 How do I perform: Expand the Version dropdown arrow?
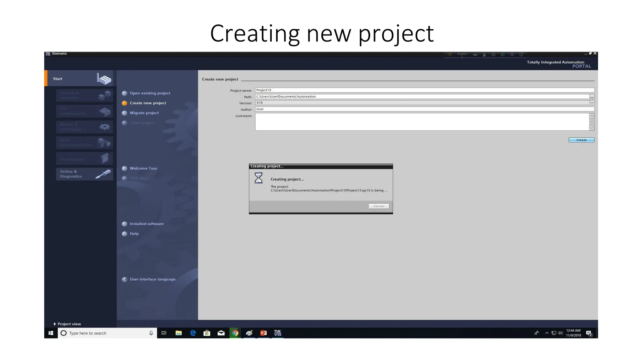click(x=592, y=103)
